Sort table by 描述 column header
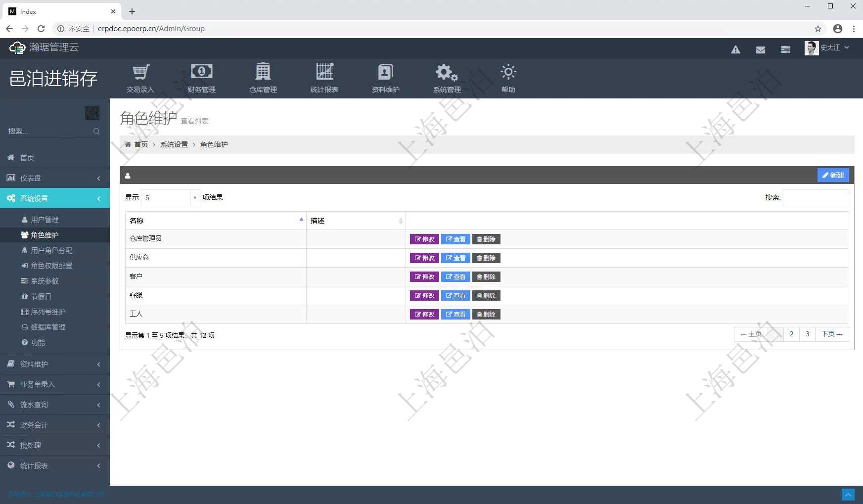Image resolution: width=863 pixels, height=504 pixels. click(356, 221)
